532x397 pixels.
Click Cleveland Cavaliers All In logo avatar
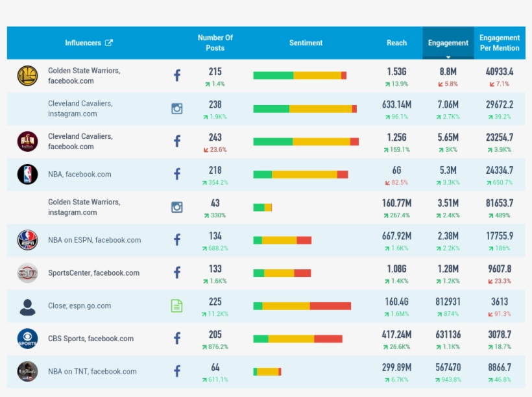27,141
